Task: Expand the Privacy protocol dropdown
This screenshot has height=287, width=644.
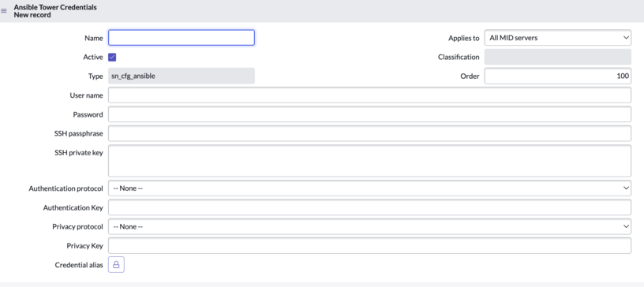Action: [369, 226]
